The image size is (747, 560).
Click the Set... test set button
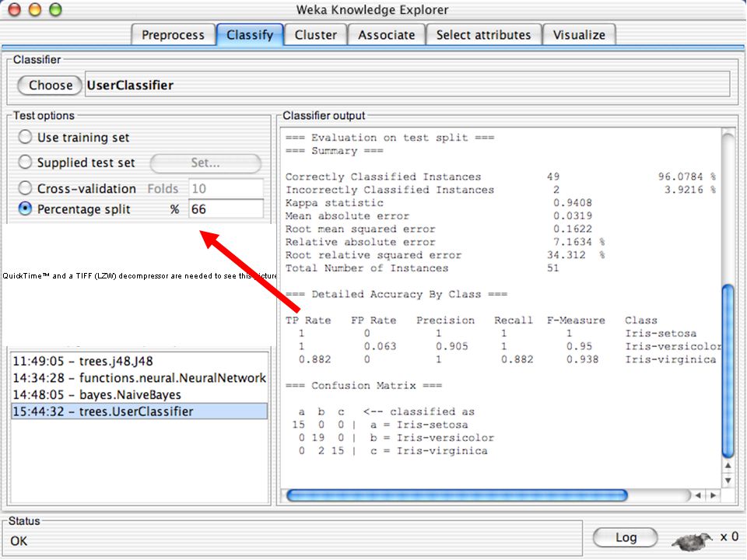[205, 163]
